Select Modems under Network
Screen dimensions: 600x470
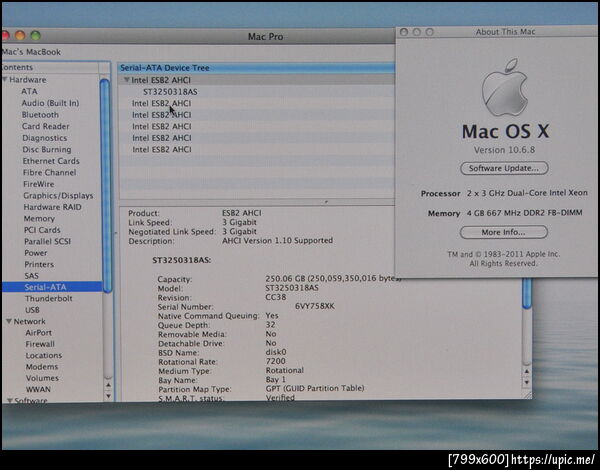point(42,366)
